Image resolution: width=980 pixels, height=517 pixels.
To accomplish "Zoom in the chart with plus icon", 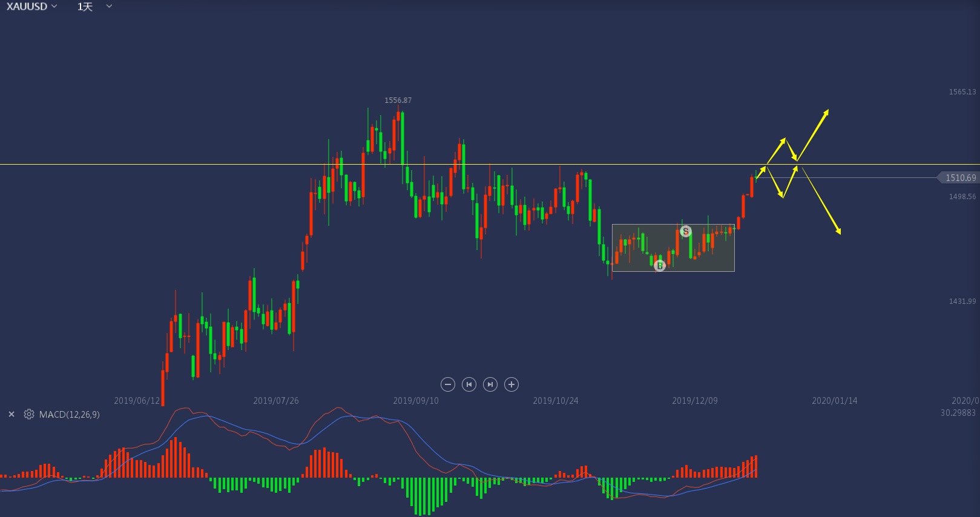I will (x=511, y=384).
